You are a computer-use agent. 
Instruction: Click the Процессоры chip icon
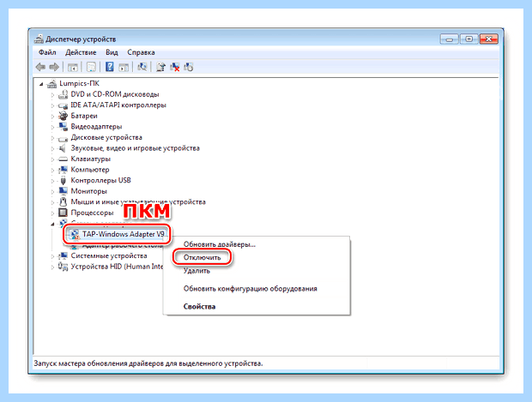tap(63, 213)
